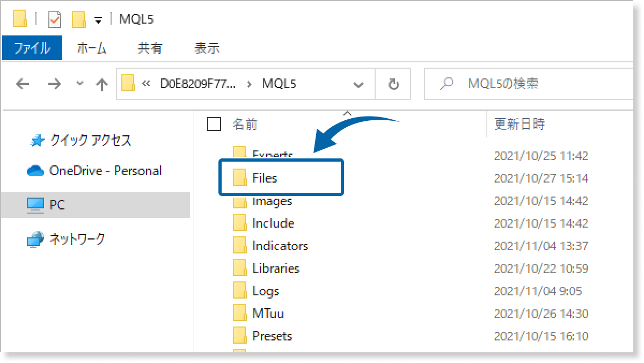This screenshot has width=644, height=363.
Task: Click the Back navigation arrow
Action: [22, 83]
